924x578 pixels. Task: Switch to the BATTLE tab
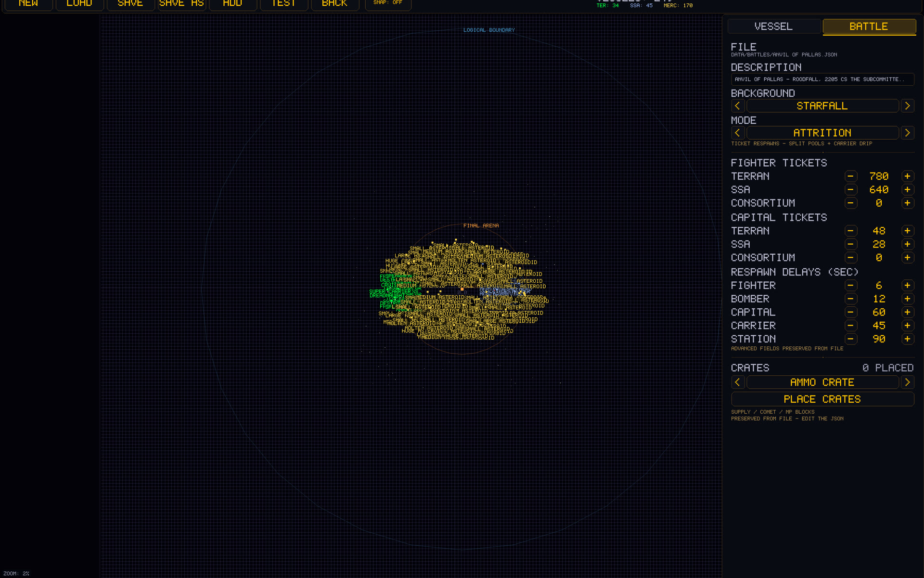coord(869,26)
